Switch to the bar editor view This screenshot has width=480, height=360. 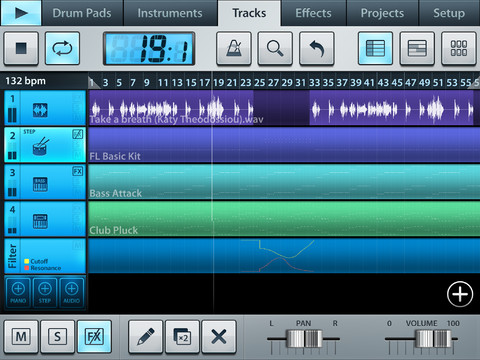pos(417,48)
